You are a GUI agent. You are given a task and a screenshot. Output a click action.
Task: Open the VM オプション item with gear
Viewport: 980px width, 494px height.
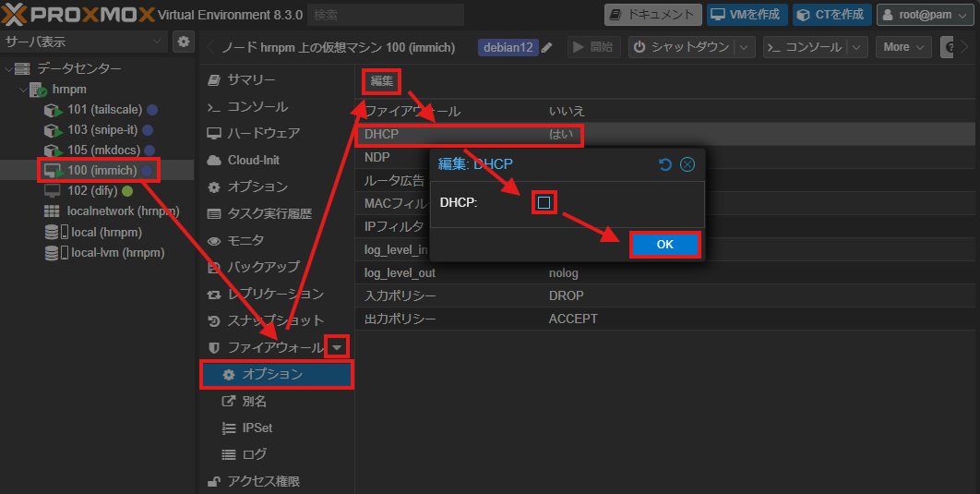(x=277, y=187)
